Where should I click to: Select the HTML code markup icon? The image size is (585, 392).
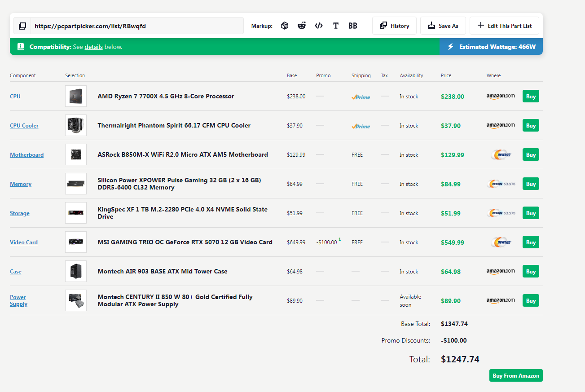(319, 26)
